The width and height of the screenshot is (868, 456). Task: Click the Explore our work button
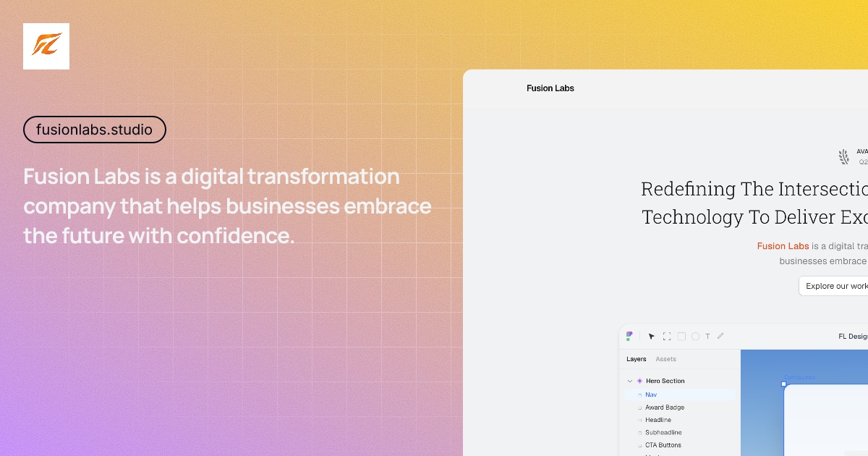833,286
